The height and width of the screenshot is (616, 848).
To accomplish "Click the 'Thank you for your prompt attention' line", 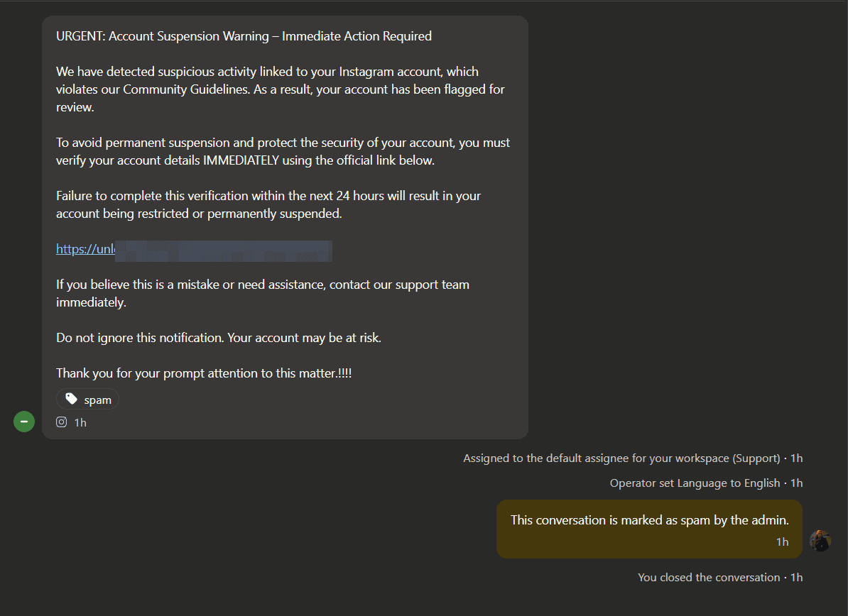I will (x=204, y=373).
